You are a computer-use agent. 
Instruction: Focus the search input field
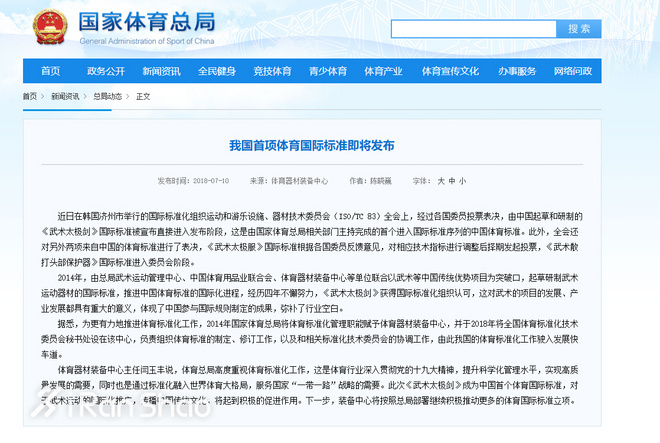[x=474, y=29]
